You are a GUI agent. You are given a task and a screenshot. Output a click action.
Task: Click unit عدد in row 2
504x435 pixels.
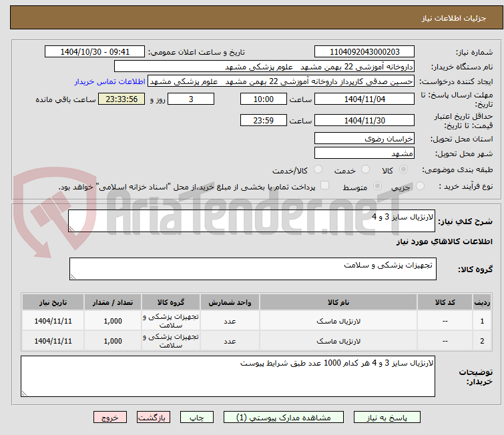pos(230,341)
